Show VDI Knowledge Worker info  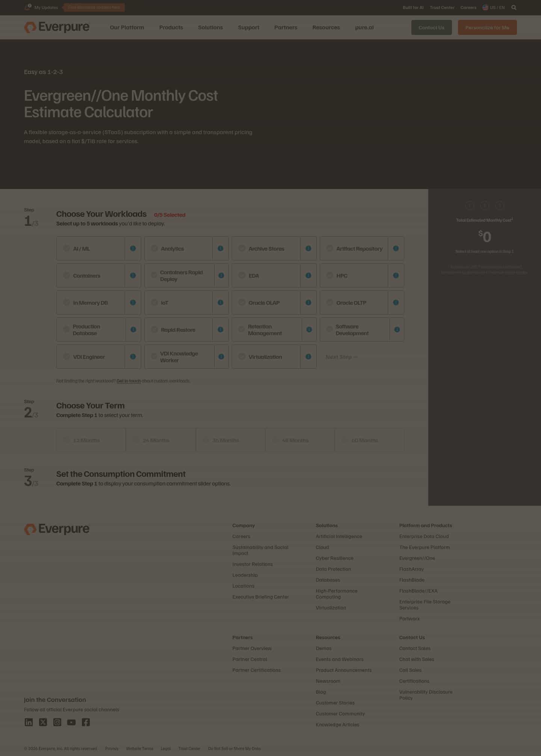pyautogui.click(x=221, y=357)
